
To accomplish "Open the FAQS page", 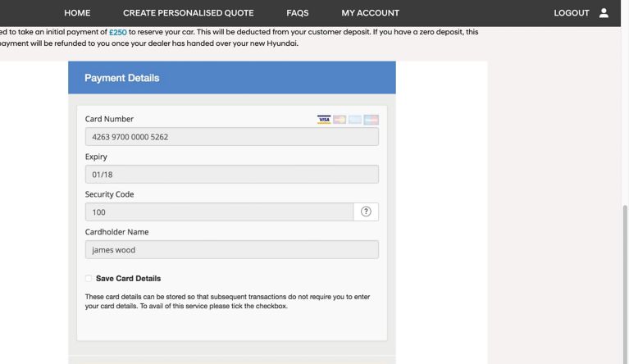I will (x=297, y=13).
